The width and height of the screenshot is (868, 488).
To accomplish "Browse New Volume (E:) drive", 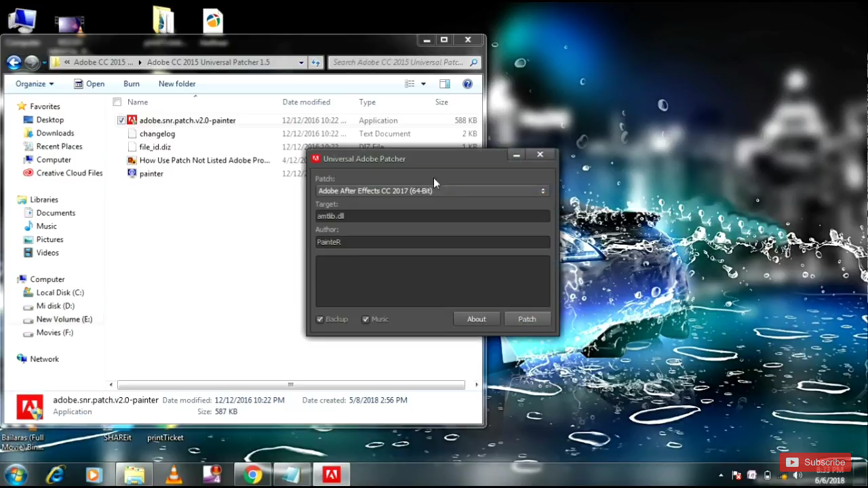I will pyautogui.click(x=64, y=319).
